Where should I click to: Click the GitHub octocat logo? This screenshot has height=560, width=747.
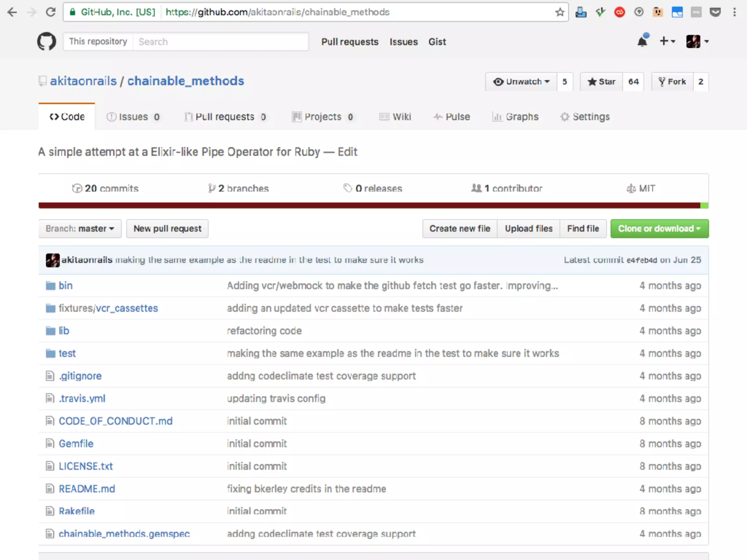tap(47, 42)
